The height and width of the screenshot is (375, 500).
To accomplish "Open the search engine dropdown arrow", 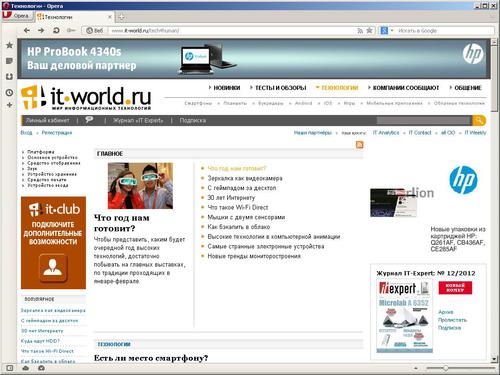I will click(x=392, y=31).
